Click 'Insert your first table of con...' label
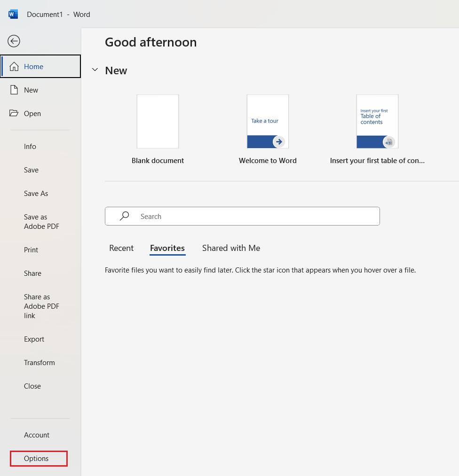This screenshot has width=459, height=476. pyautogui.click(x=377, y=161)
